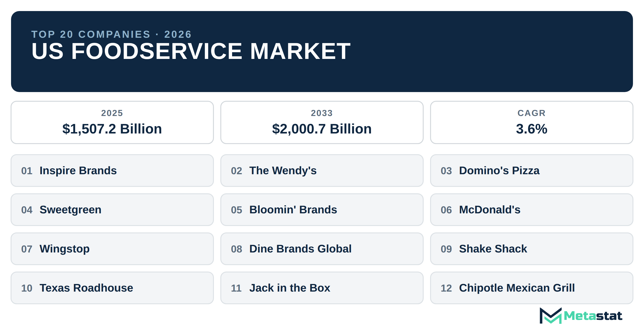This screenshot has width=644, height=336.
Task: Open the Domino's Pizza card
Action: pos(532,170)
